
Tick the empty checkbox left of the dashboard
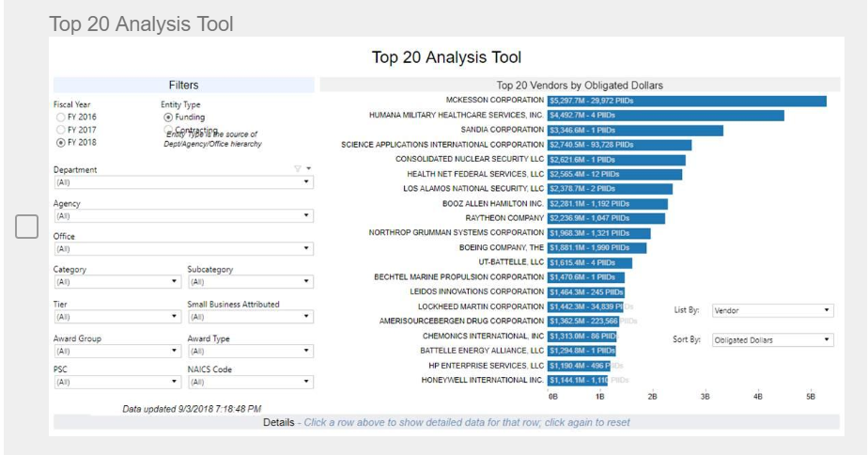tap(27, 227)
